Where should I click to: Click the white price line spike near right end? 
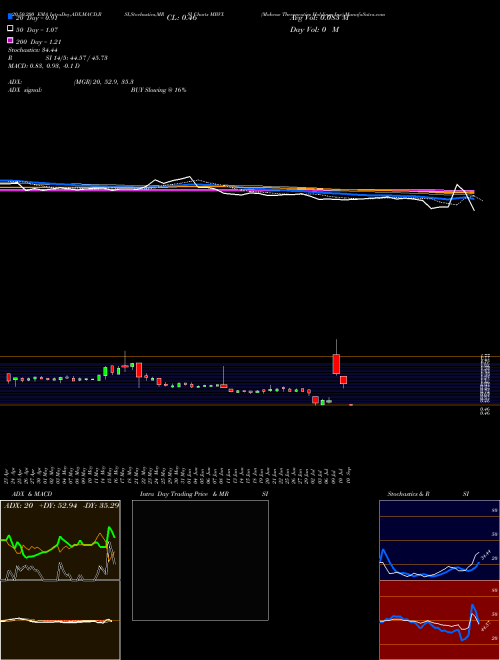pyautogui.click(x=457, y=185)
